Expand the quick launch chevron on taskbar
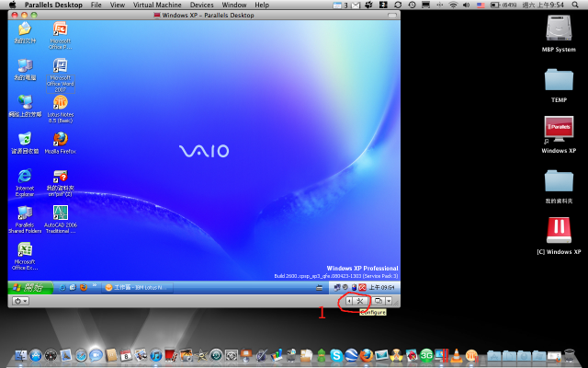588x368 pixels. pyautogui.click(x=95, y=285)
